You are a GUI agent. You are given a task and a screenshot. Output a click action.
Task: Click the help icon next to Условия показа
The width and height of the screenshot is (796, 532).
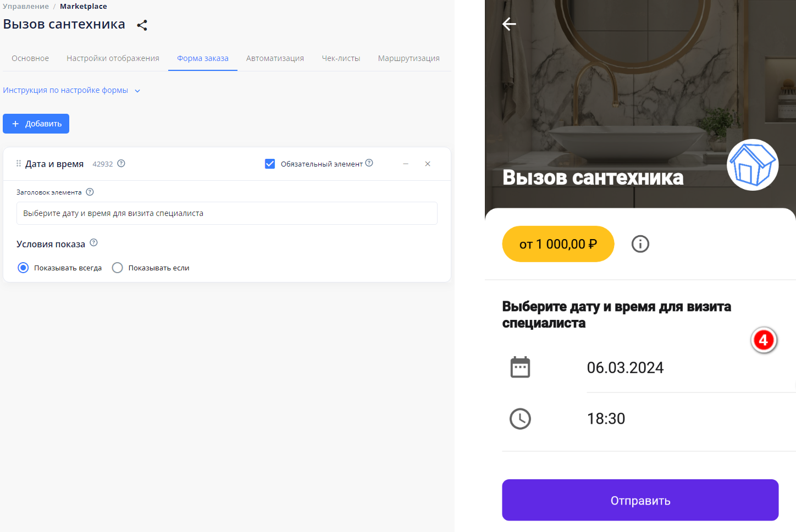point(93,242)
